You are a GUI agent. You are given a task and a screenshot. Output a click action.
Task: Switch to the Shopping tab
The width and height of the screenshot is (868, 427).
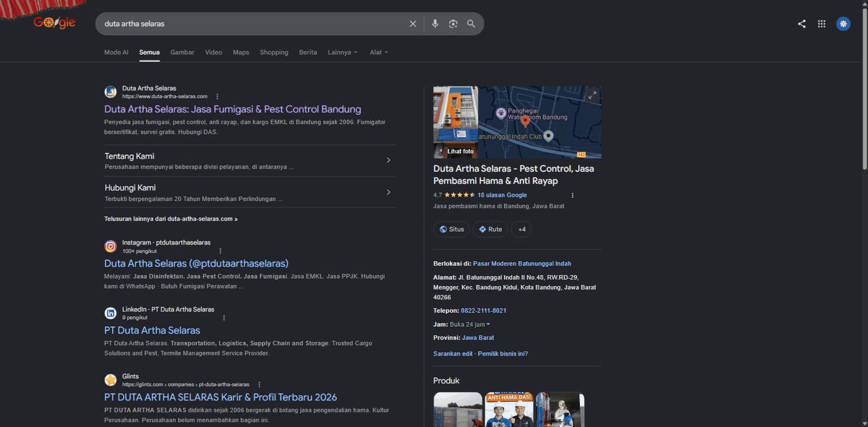[274, 53]
